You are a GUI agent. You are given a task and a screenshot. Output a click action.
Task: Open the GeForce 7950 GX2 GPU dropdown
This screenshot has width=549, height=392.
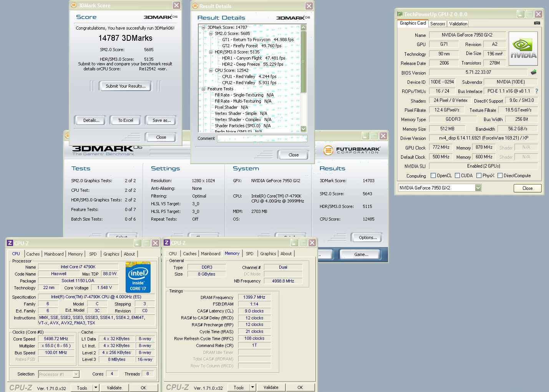(x=478, y=188)
